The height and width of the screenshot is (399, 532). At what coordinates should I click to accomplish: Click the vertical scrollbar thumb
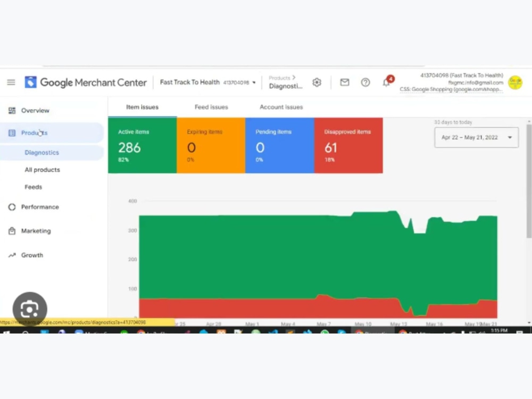[x=529, y=181]
